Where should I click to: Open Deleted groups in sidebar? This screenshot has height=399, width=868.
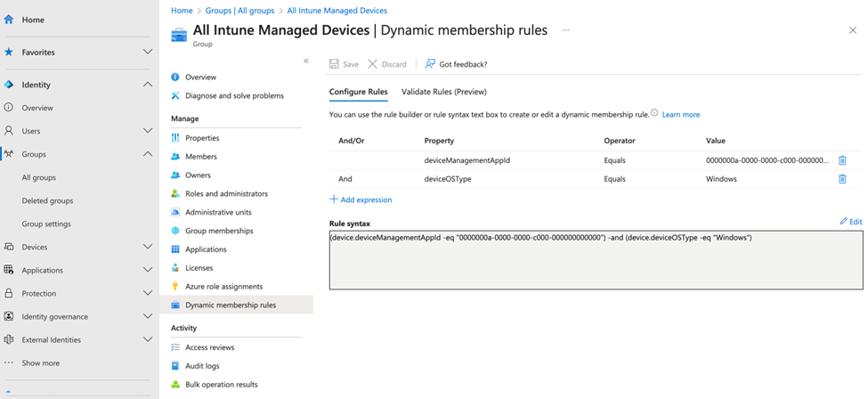coord(47,200)
